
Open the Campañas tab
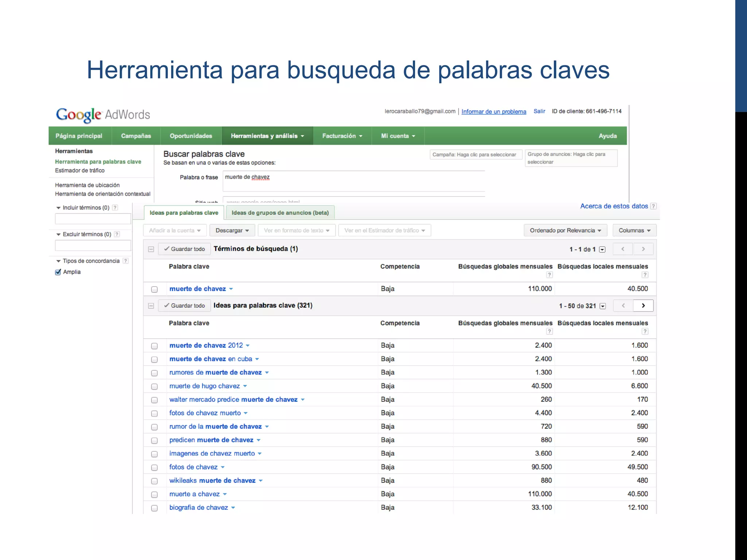pyautogui.click(x=136, y=136)
